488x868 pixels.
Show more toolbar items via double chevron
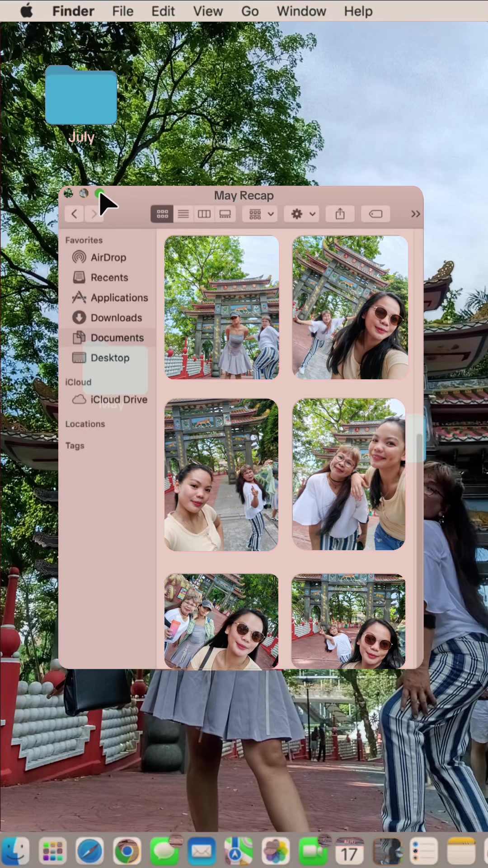click(415, 214)
